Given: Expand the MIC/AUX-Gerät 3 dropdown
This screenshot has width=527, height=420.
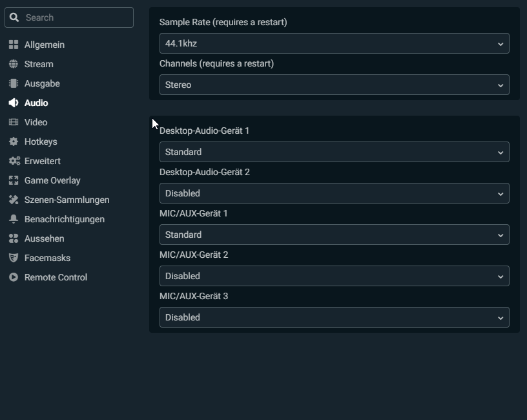Looking at the screenshot, I should tap(334, 317).
